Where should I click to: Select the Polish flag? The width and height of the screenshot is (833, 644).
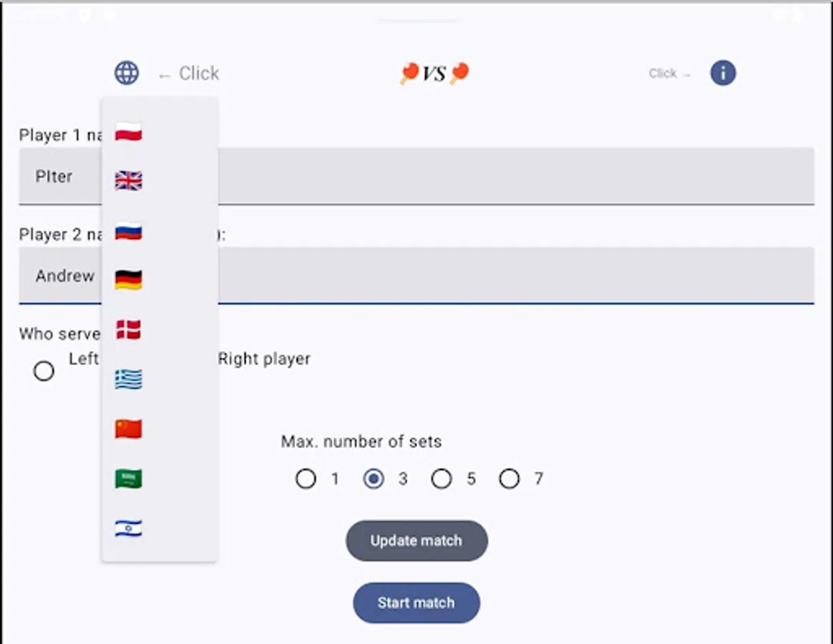point(127,132)
